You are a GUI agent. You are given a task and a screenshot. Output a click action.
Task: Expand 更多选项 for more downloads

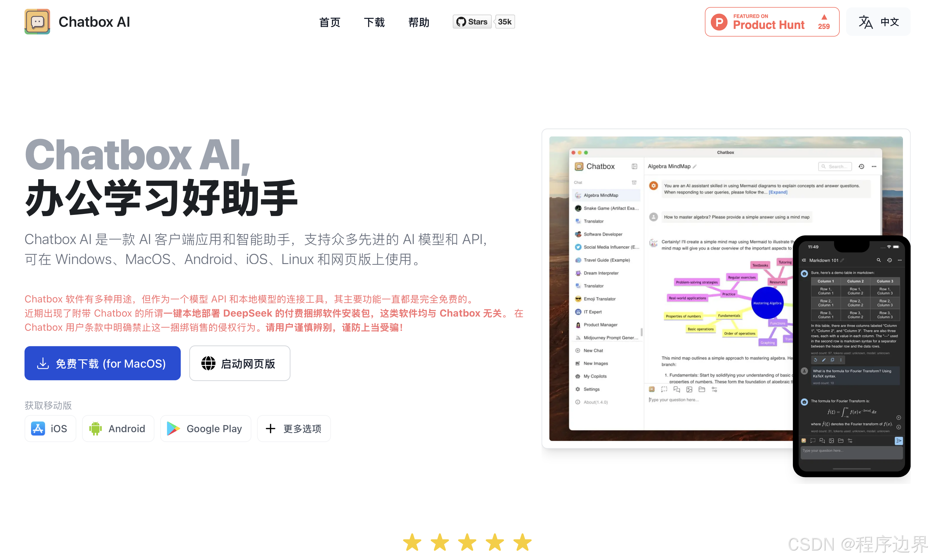tap(294, 428)
